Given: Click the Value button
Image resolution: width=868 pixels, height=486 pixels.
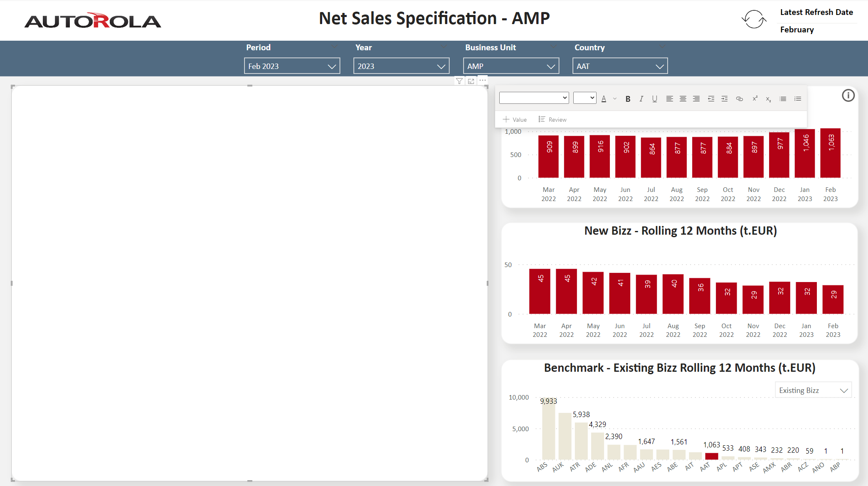Looking at the screenshot, I should click(515, 120).
